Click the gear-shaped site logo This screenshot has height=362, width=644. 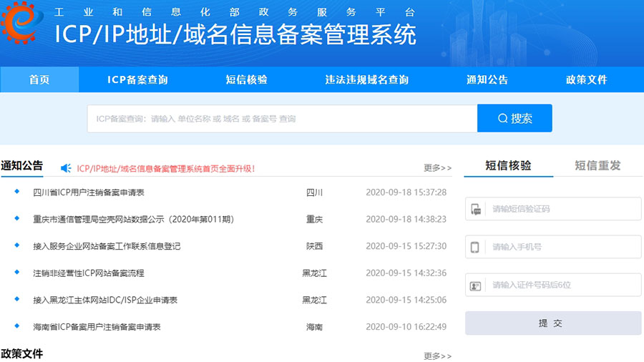pyautogui.click(x=21, y=23)
